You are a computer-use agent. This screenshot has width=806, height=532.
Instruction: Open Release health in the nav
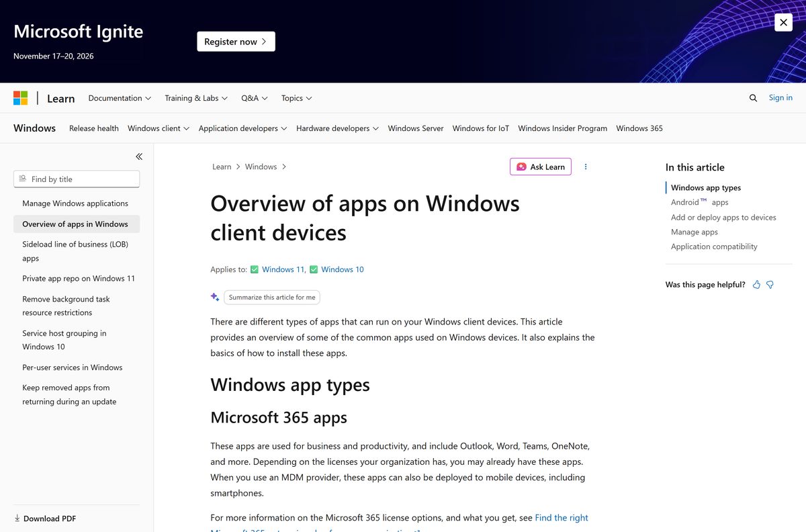coord(94,128)
